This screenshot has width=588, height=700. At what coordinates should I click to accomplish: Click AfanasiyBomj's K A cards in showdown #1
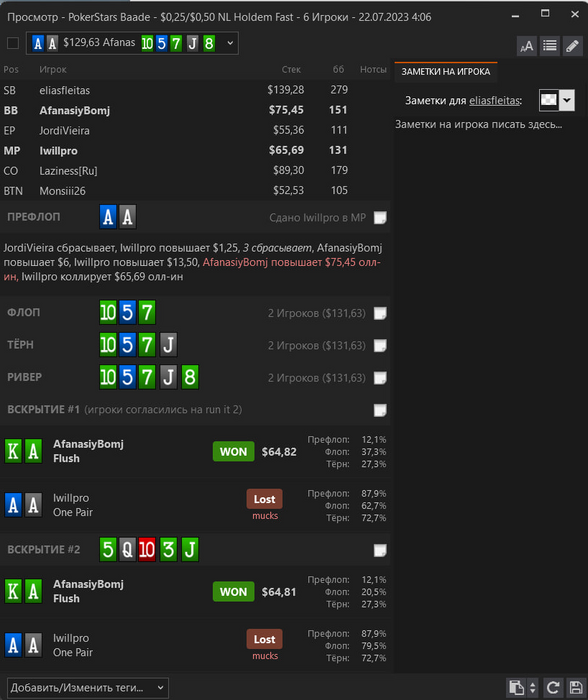point(23,451)
